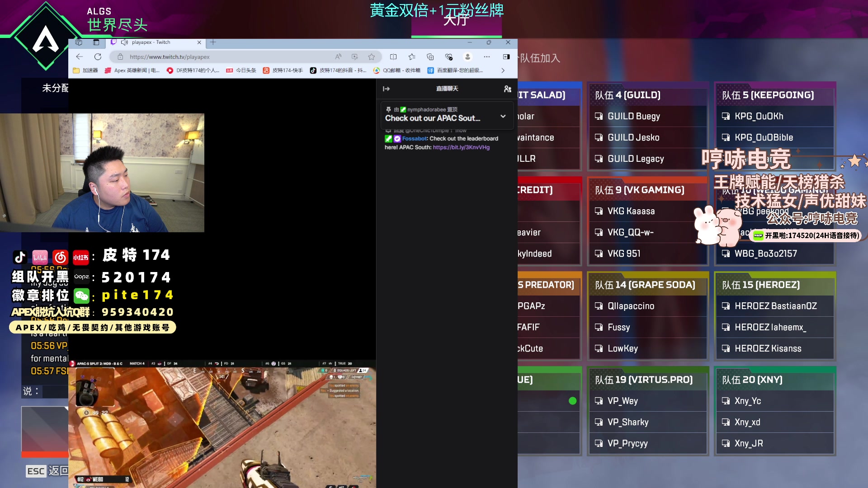Open Twitch chat community users icon

(x=508, y=89)
